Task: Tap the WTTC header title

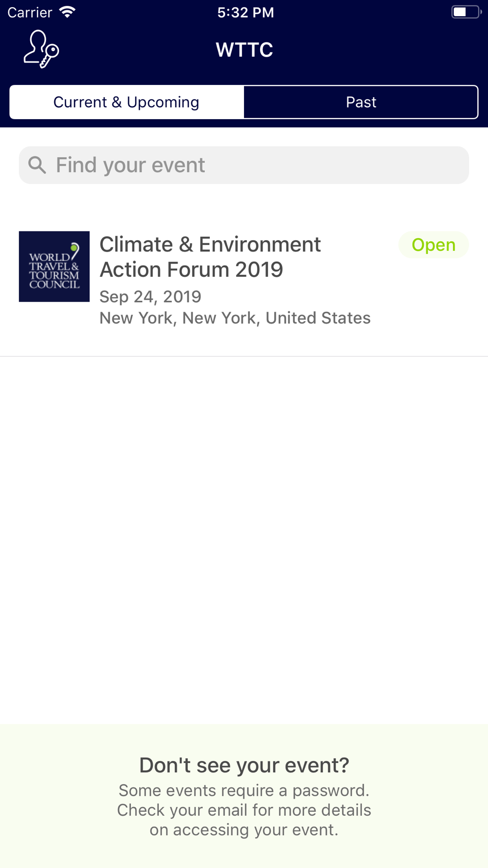Action: 244,50
